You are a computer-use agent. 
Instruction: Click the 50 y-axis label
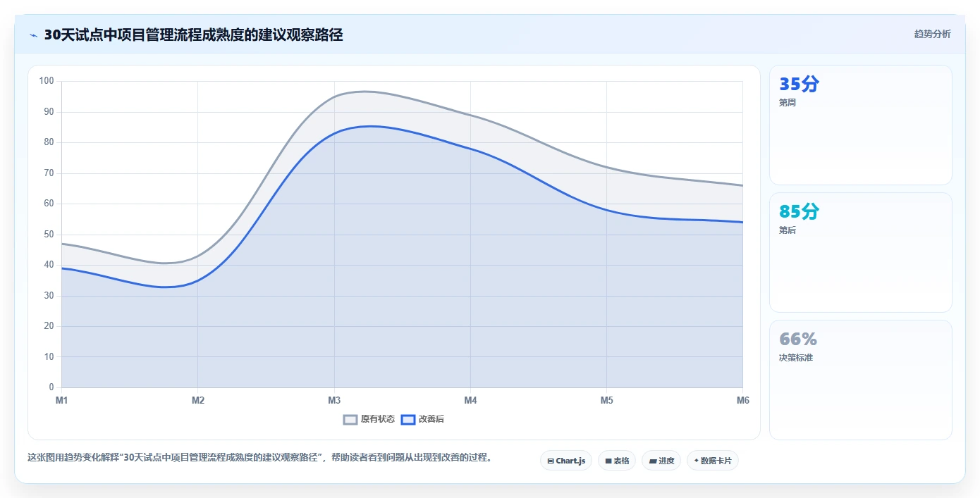[x=49, y=235]
